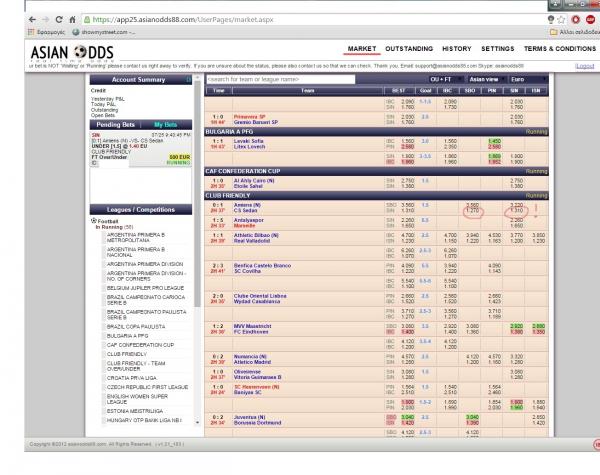Click the Time column header
Image resolution: width=600 pixels, height=475 pixels.
pos(218,91)
